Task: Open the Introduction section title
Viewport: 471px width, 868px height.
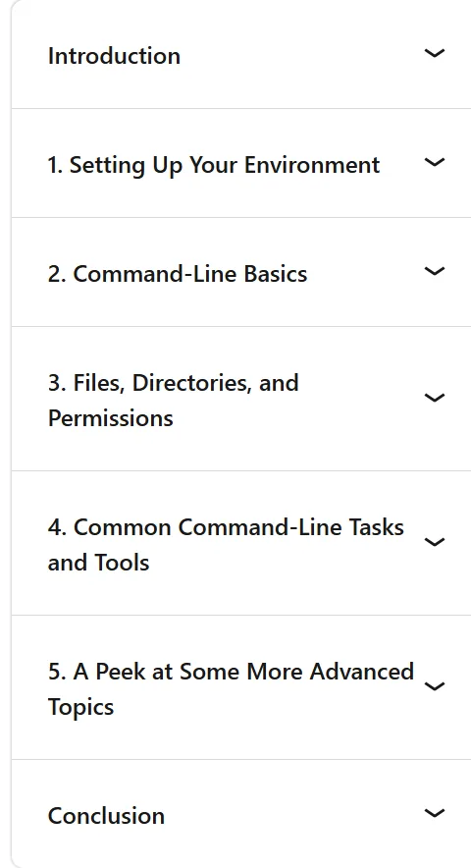Action: [114, 56]
